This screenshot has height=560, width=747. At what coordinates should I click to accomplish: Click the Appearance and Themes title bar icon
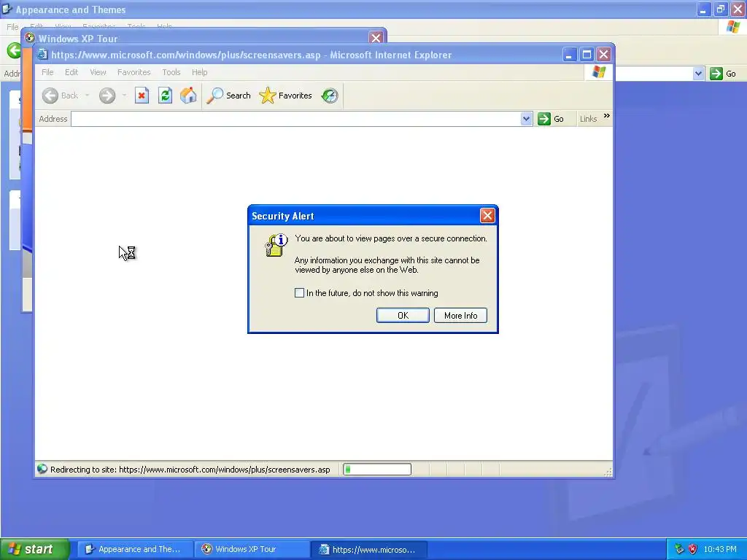pos(7,9)
